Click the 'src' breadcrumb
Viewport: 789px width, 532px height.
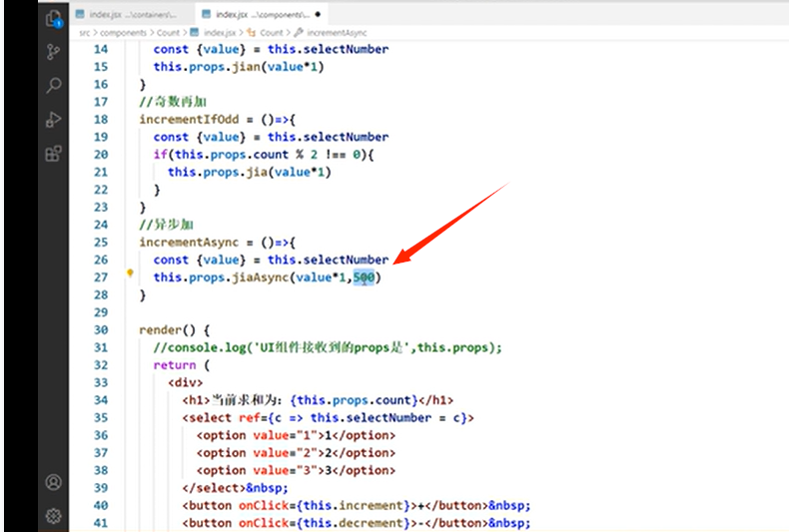click(x=84, y=33)
